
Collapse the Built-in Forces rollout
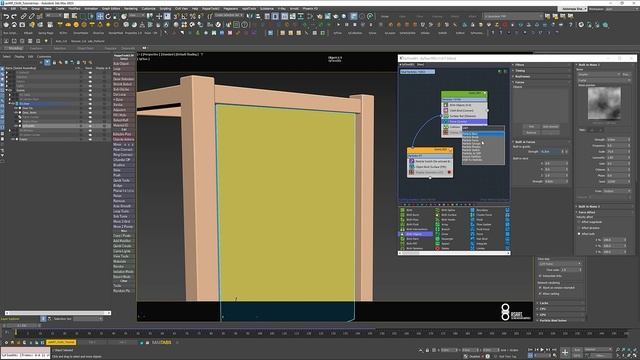(541, 142)
